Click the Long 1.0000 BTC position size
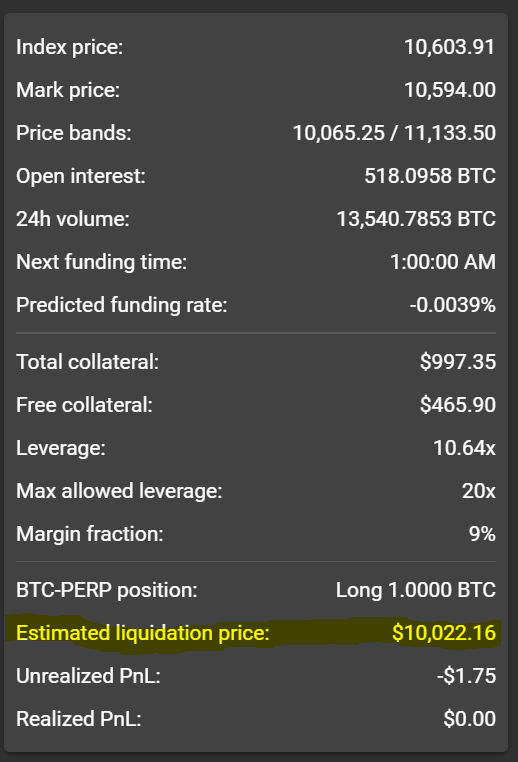The height and width of the screenshot is (762, 518). 416,590
